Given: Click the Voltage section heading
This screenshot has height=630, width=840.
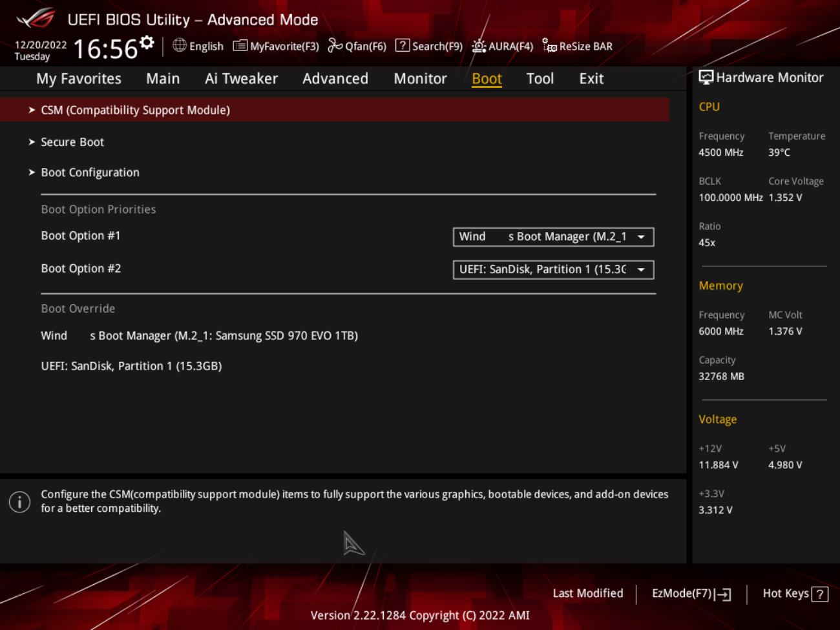Looking at the screenshot, I should click(717, 419).
